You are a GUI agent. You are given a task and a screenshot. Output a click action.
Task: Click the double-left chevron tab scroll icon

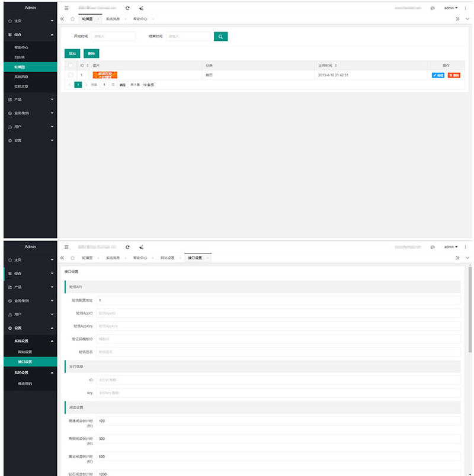(x=61, y=18)
